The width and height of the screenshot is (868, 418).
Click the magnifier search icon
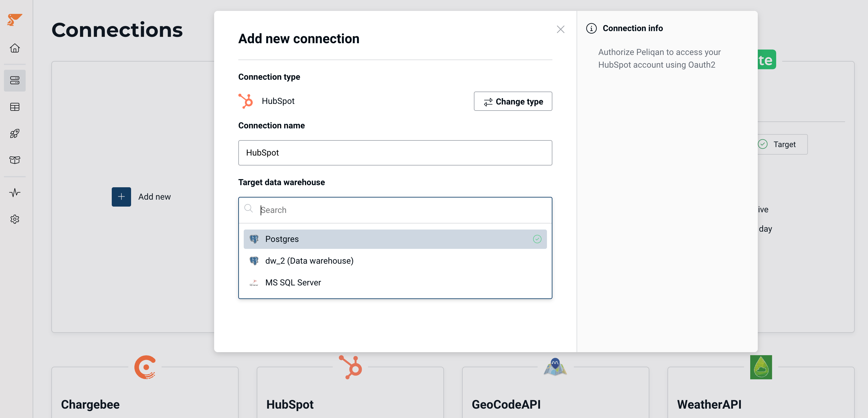tap(249, 209)
